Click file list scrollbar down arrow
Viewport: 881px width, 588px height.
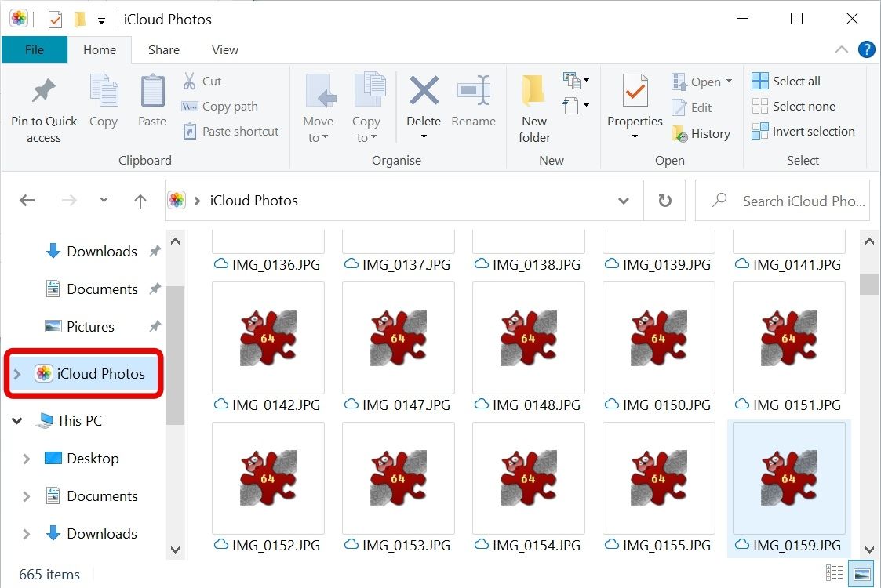869,550
